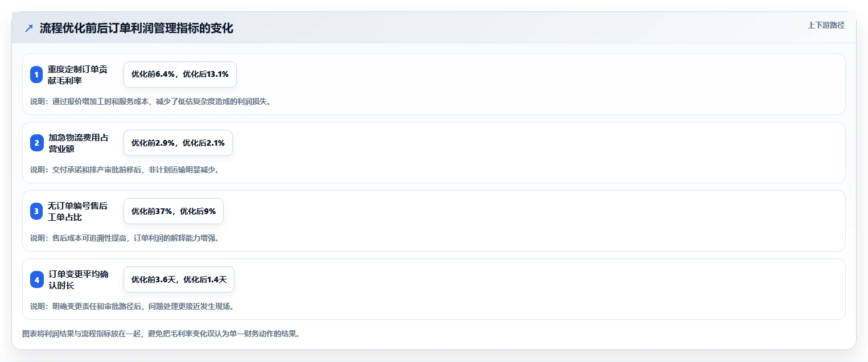Viewport: 868px width, 362px height.
Task: Select number badge 3 for 无订单编号售后工单占比
Action: pyautogui.click(x=36, y=211)
